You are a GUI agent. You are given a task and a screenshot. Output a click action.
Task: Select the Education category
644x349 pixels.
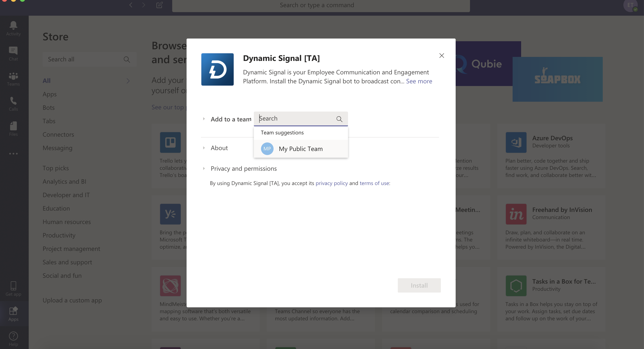point(56,208)
